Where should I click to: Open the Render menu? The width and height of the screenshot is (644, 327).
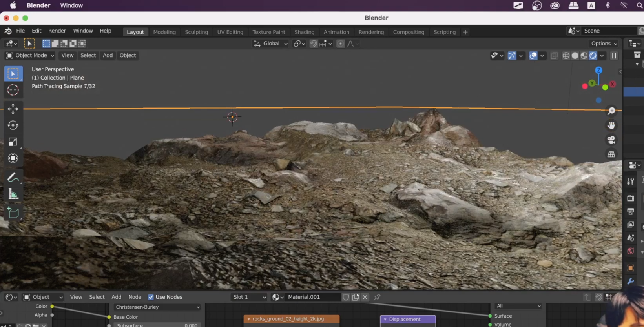point(57,31)
